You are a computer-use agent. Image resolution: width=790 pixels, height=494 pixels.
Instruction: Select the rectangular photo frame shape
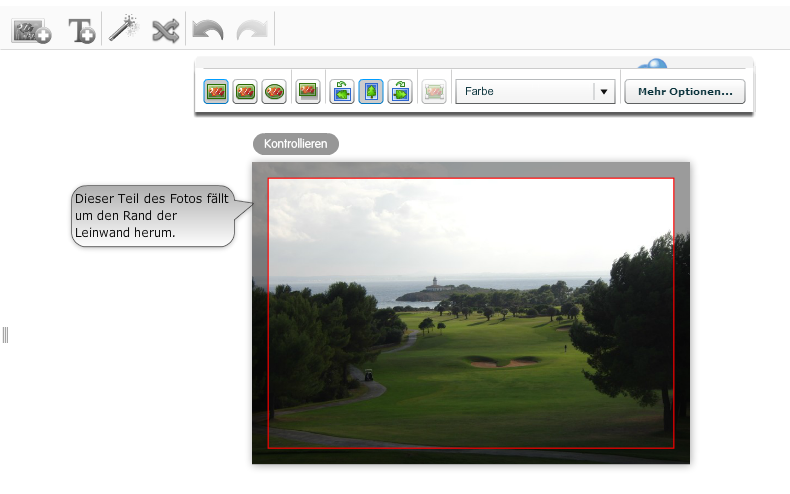[x=216, y=92]
